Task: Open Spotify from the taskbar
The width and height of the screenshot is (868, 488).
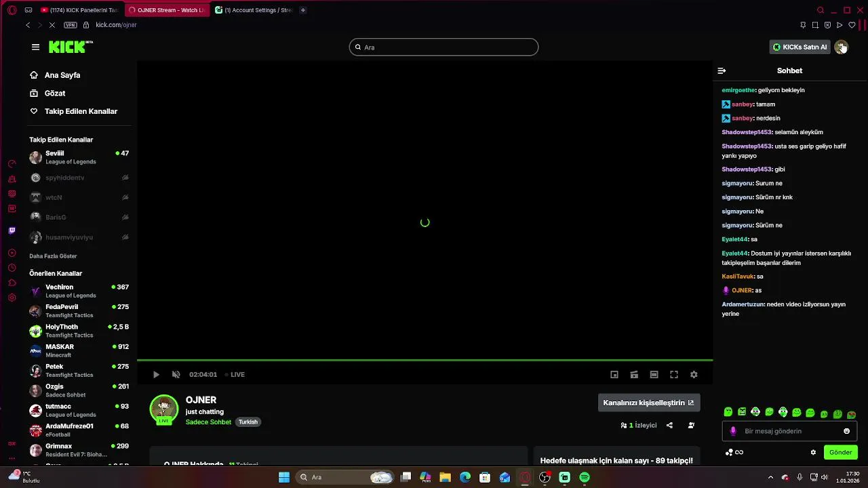Action: point(585,477)
